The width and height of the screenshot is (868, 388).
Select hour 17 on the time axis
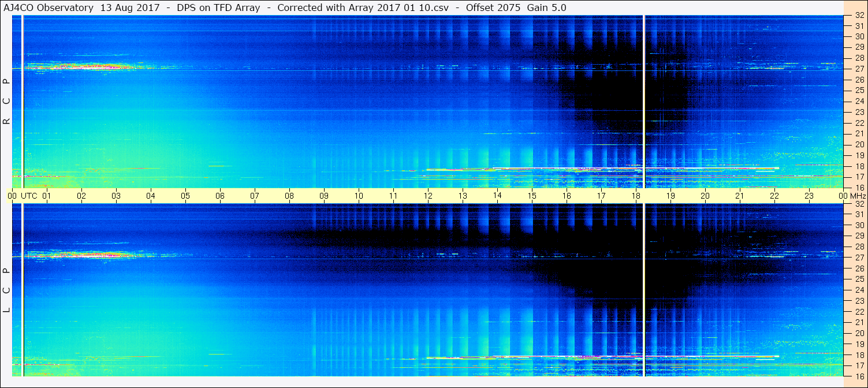click(601, 196)
